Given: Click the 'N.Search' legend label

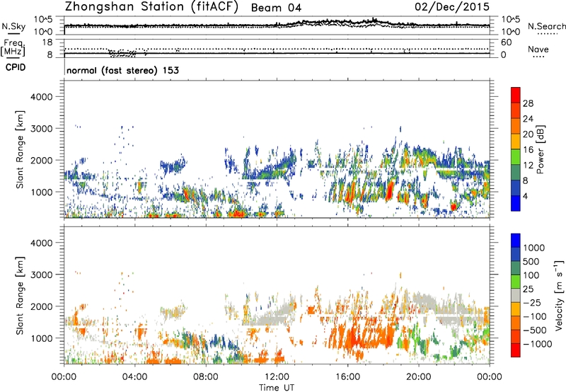Looking at the screenshot, I should click(x=546, y=26).
